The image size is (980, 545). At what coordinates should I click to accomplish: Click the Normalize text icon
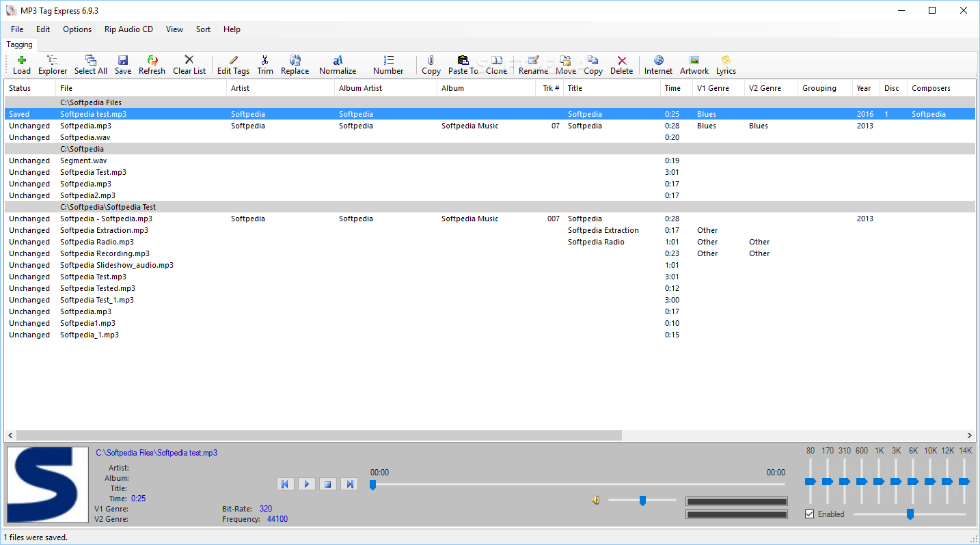338,61
